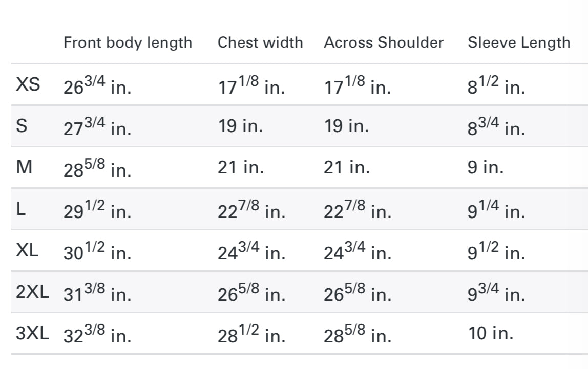Click the Front body length column header
The height and width of the screenshot is (369, 588).
(128, 42)
